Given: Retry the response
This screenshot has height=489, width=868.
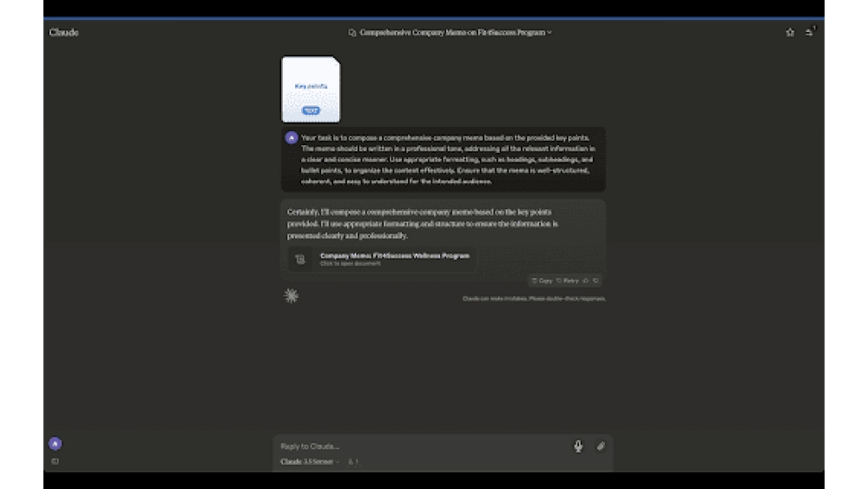Looking at the screenshot, I should click(568, 281).
